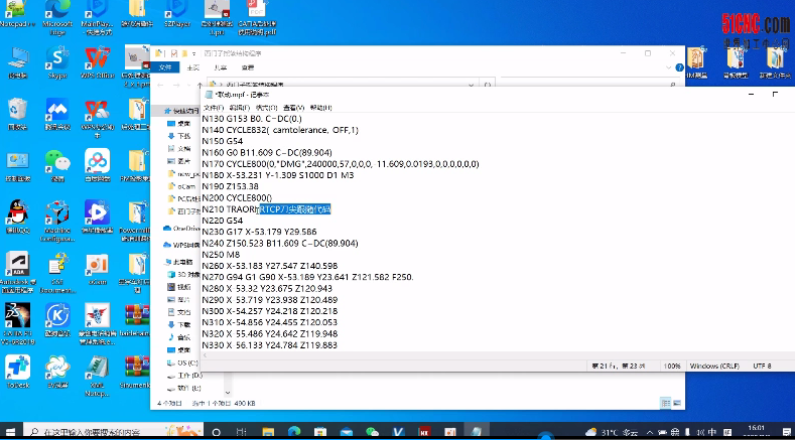Open the Skype desktop shortcut
The width and height of the screenshot is (795, 440).
57,57
